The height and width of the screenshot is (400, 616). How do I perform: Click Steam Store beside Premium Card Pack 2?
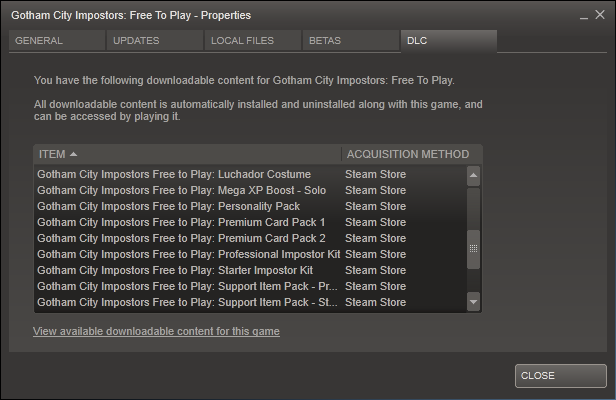click(375, 238)
